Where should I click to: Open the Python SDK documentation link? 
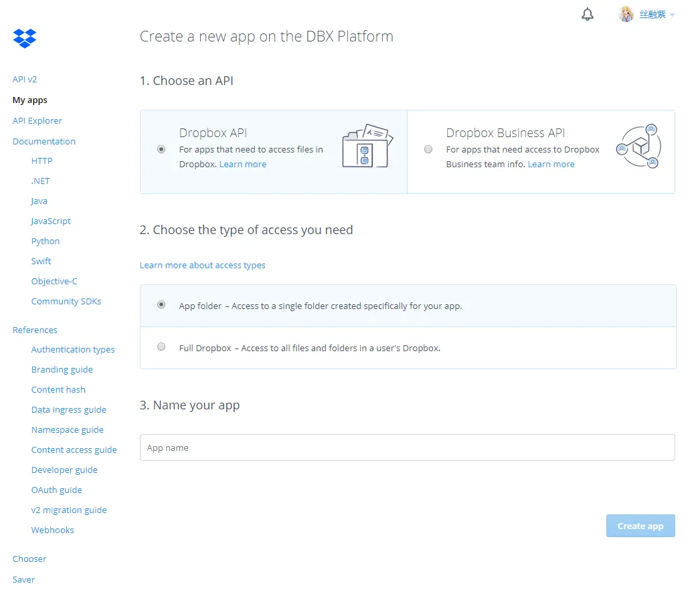tap(45, 241)
